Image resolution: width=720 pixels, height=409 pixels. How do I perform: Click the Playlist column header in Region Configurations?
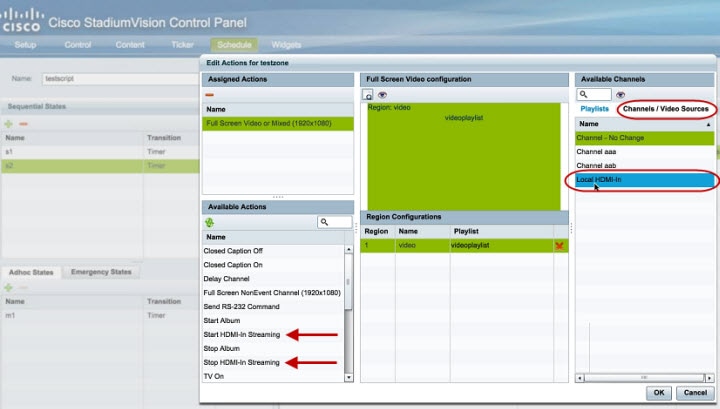pos(502,231)
